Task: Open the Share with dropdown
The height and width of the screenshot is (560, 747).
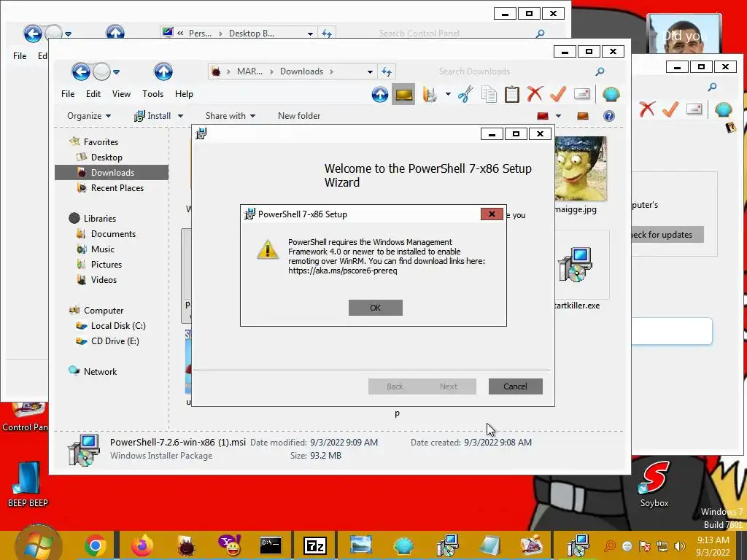Action: 230,116
